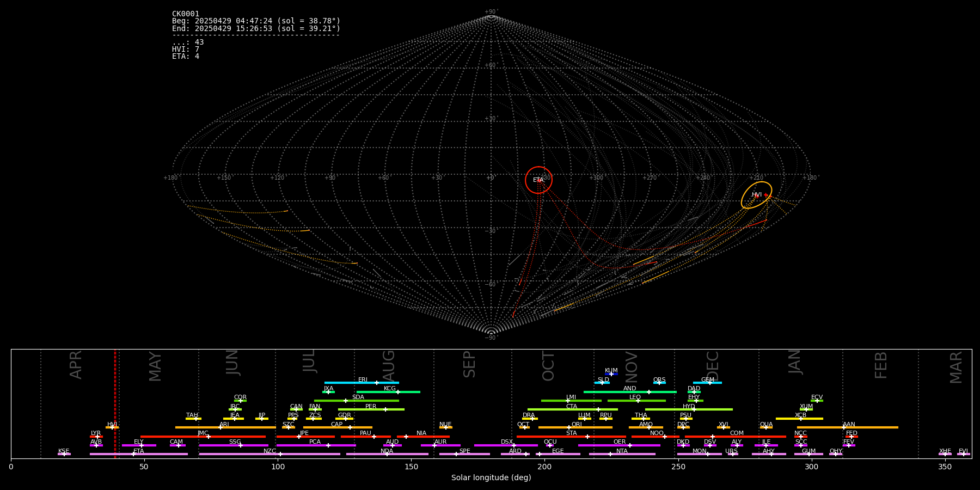
Task: Select the GEM cyan shower bar
Action: pyautogui.click(x=707, y=383)
